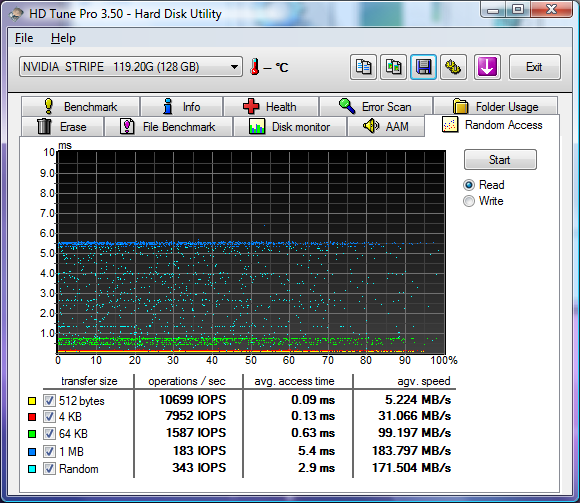Switch to the Health tab
Viewport: 580px width, 503px height.
(x=271, y=107)
